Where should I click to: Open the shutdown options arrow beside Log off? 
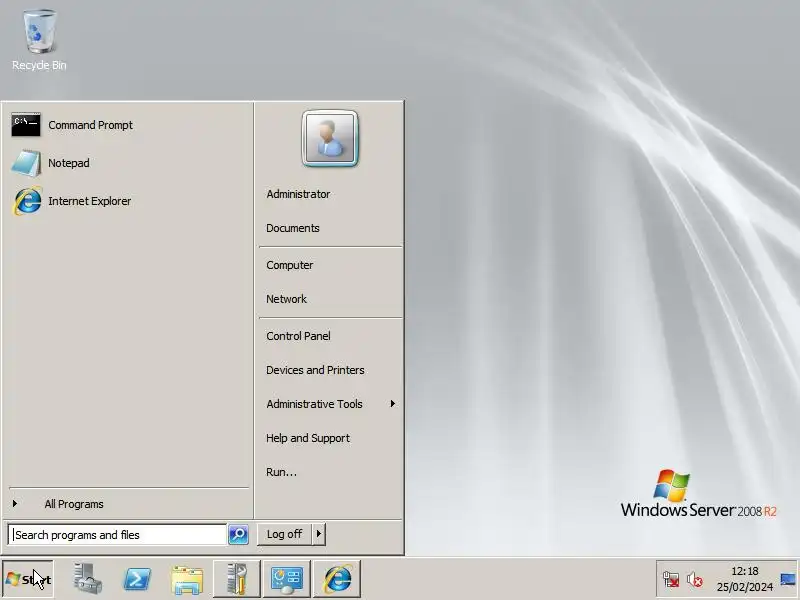click(x=318, y=534)
